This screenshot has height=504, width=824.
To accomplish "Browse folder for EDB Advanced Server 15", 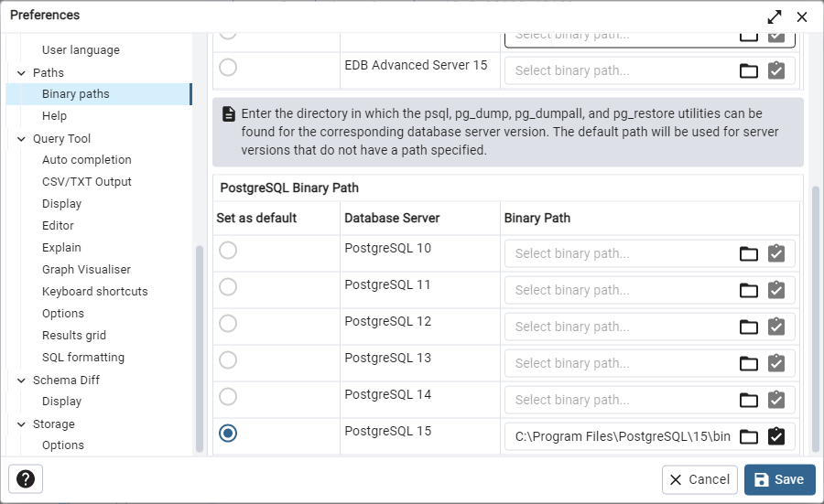I will point(748,70).
